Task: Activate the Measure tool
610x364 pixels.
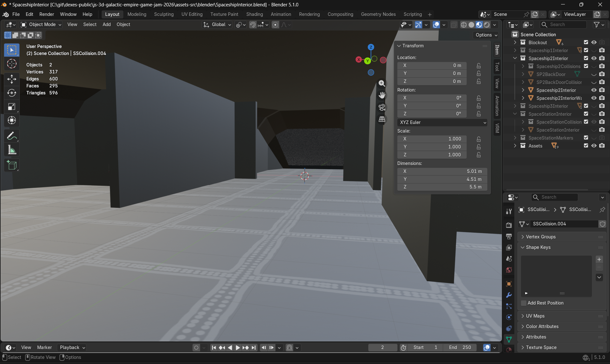Action: 11,149
